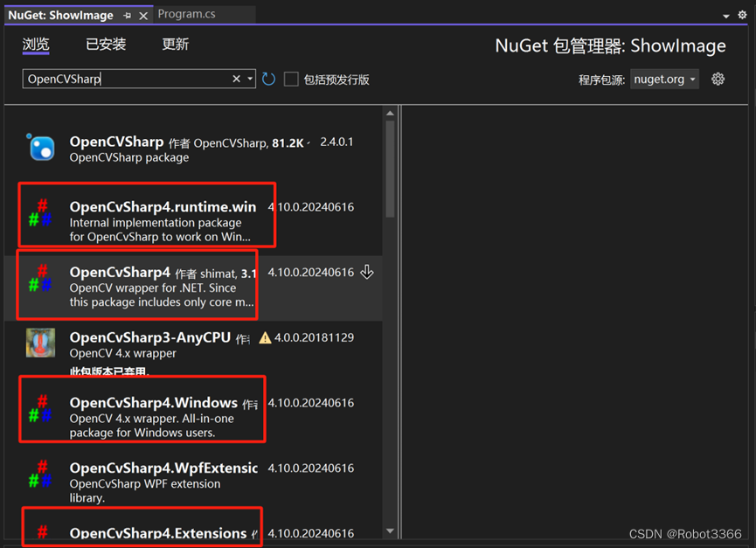Click the OpenCVSharp blue package icon

(x=40, y=147)
